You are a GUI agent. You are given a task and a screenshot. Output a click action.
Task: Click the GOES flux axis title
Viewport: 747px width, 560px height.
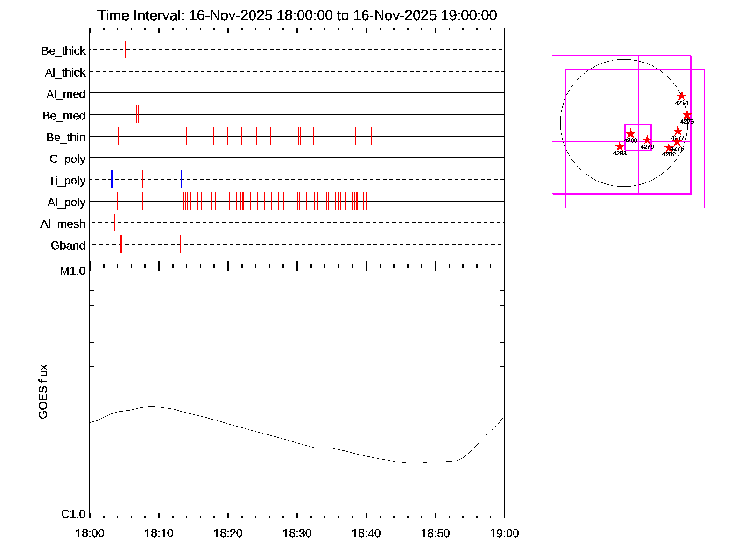click(x=43, y=392)
